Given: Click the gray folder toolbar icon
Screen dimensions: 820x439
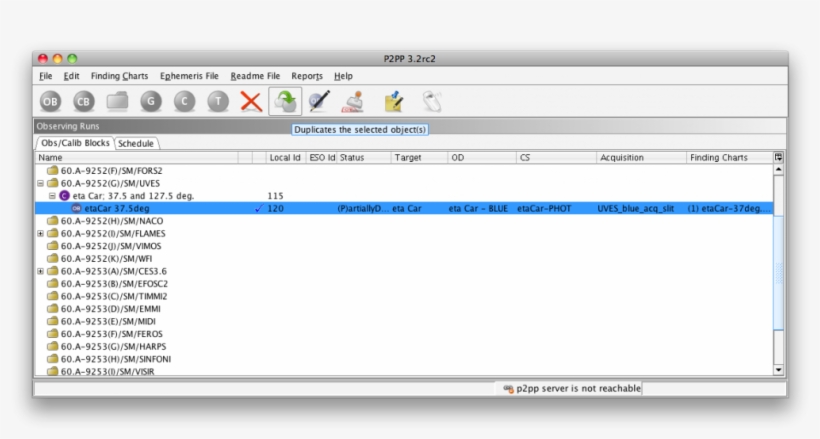Looking at the screenshot, I should 118,101.
